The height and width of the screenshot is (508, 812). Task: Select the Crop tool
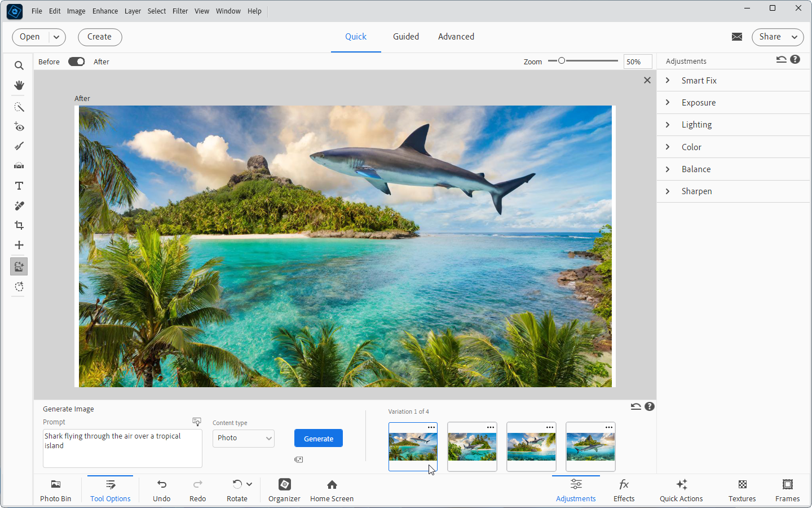pyautogui.click(x=19, y=225)
